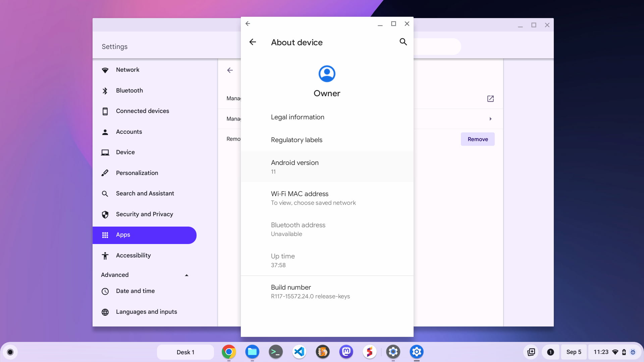Open the Accounts settings section
Image resolution: width=644 pixels, height=362 pixels.
point(129,131)
